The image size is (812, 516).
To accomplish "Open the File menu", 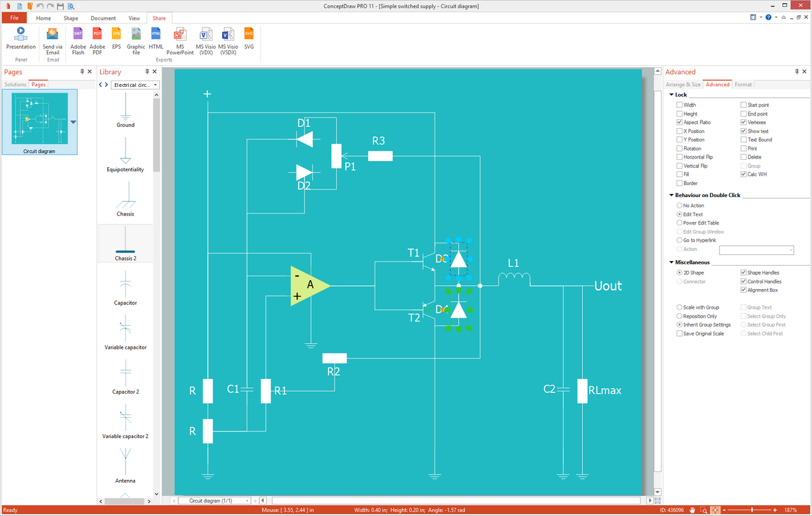I will [14, 18].
